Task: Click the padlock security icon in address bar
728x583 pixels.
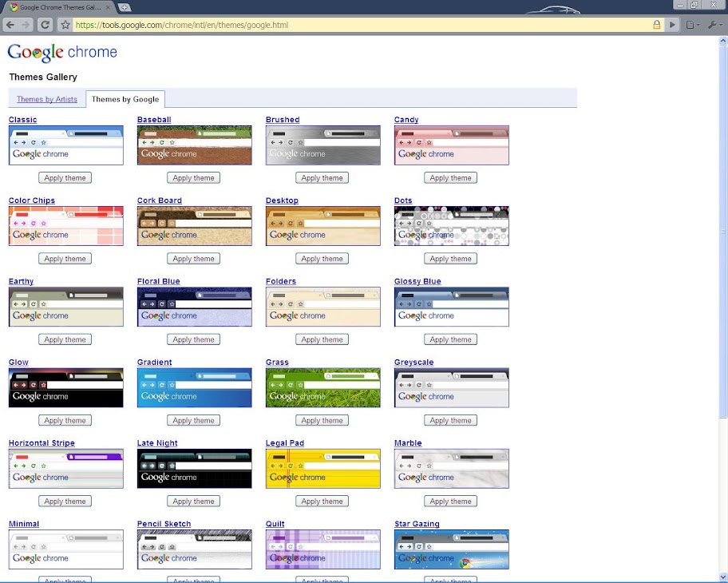Action: (x=656, y=25)
